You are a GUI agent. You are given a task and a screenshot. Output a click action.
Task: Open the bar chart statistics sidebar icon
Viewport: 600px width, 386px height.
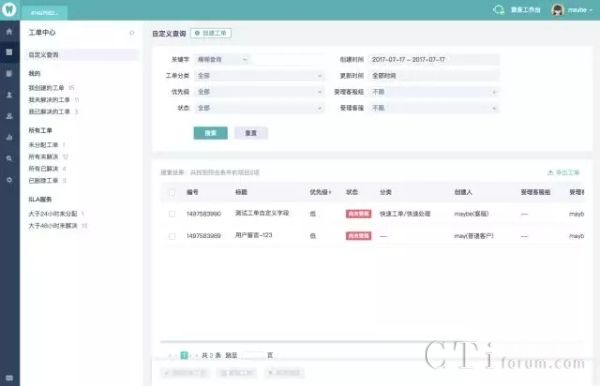[9, 137]
